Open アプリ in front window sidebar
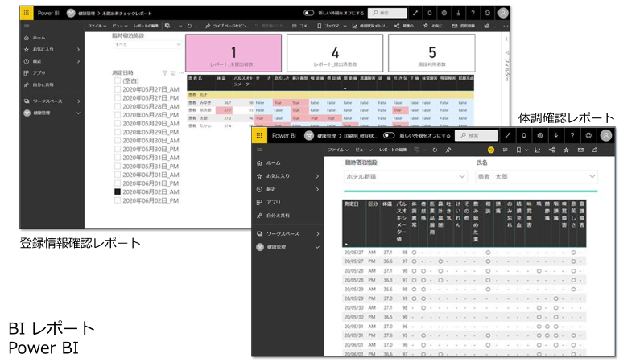This screenshot has height=362, width=644. point(273,203)
